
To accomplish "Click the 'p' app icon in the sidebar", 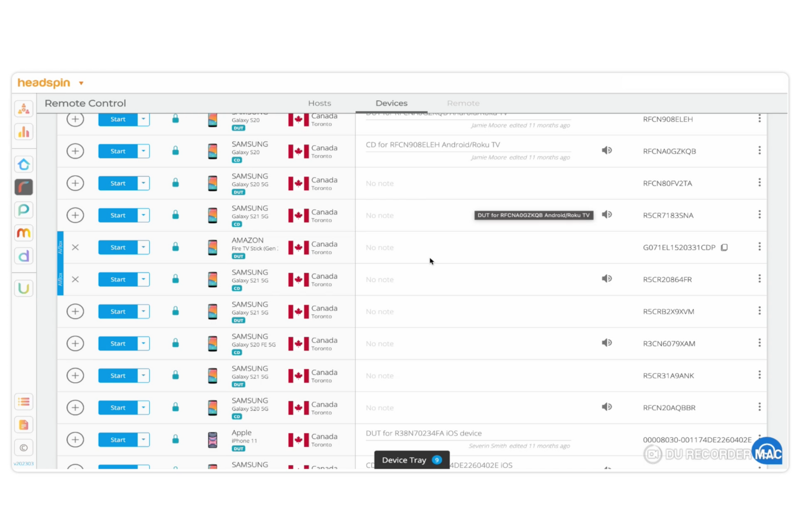I will pyautogui.click(x=24, y=210).
